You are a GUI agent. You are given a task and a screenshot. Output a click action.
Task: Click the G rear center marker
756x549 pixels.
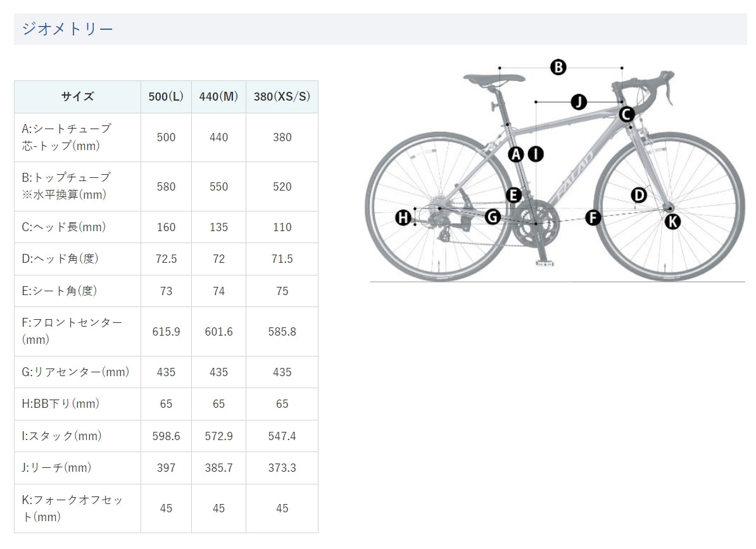493,217
